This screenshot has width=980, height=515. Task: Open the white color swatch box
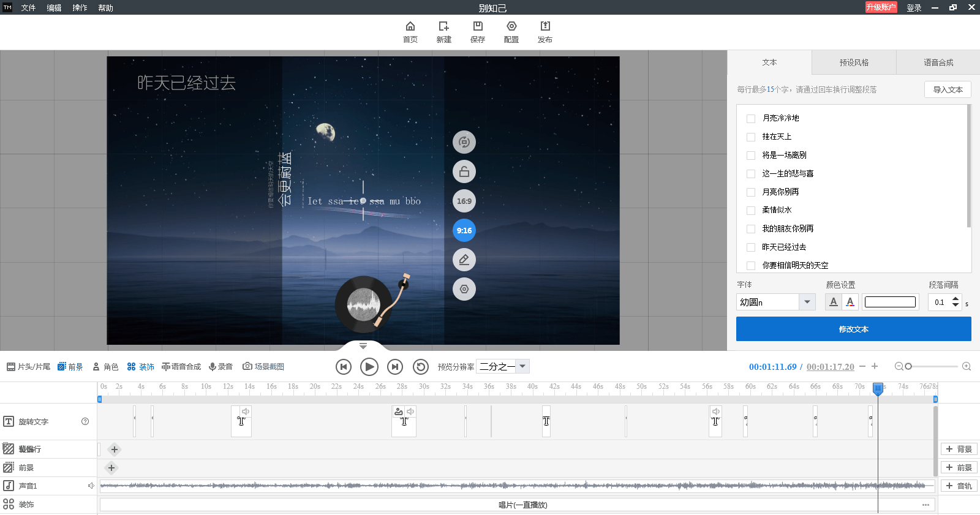point(890,302)
